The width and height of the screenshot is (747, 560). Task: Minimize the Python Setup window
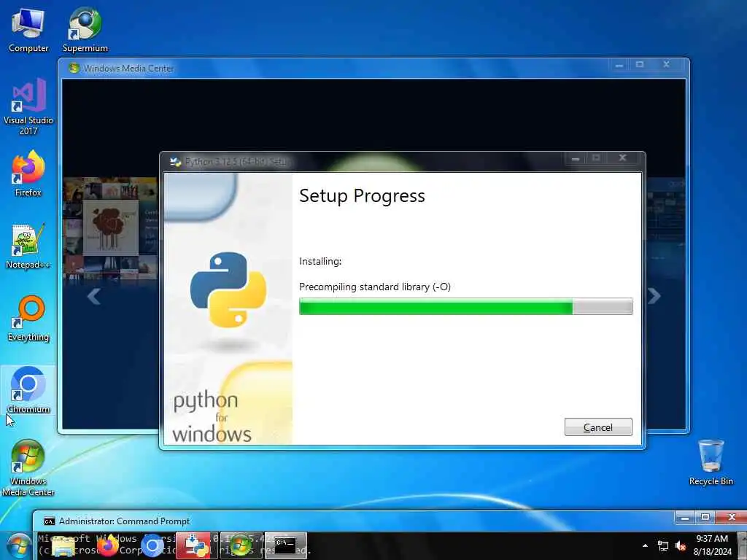point(575,158)
